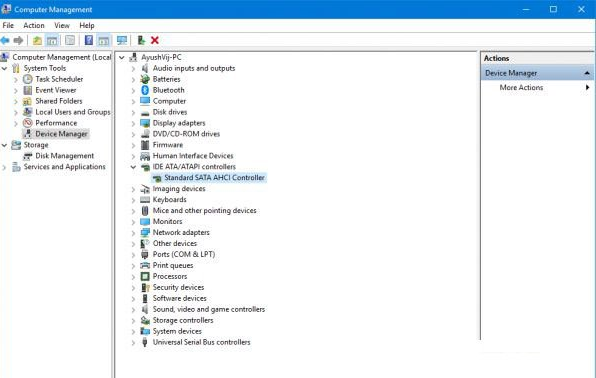Select Human Interface Devices
This screenshot has width=596, height=378.
(193, 156)
